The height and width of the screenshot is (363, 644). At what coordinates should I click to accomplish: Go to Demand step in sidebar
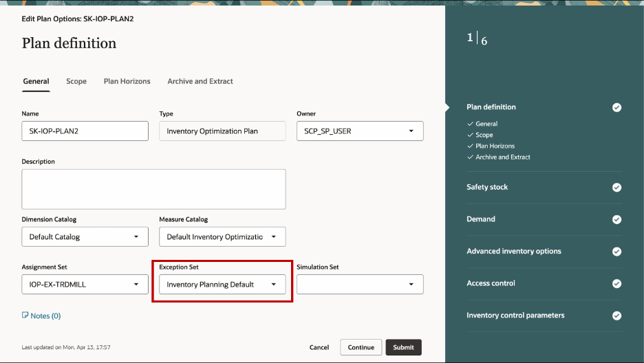click(x=480, y=219)
